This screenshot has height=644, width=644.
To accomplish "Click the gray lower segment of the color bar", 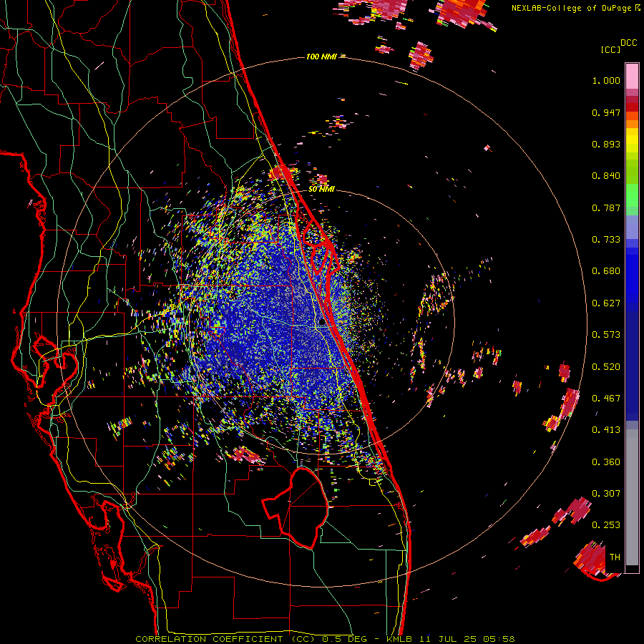I will pos(632,497).
